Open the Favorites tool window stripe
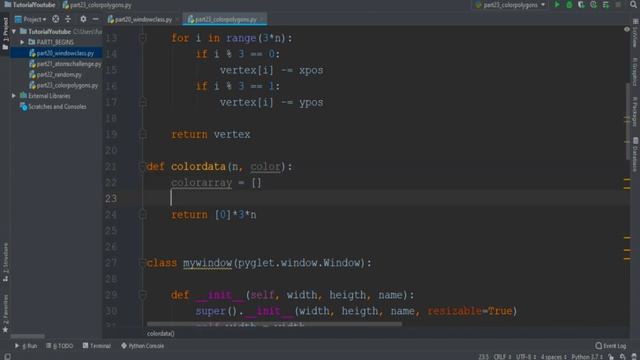 point(5,313)
